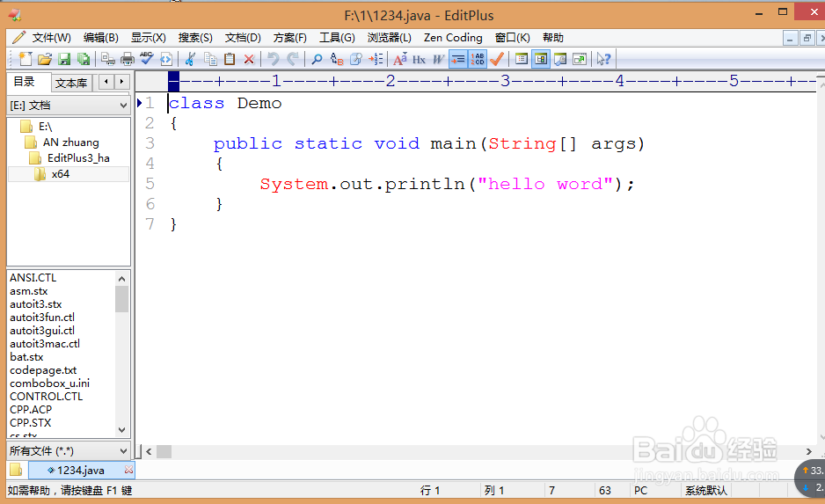Click the Print icon

click(x=128, y=59)
